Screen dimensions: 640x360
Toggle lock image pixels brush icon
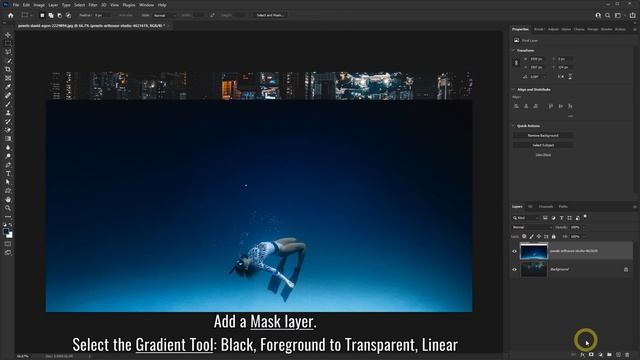531,236
